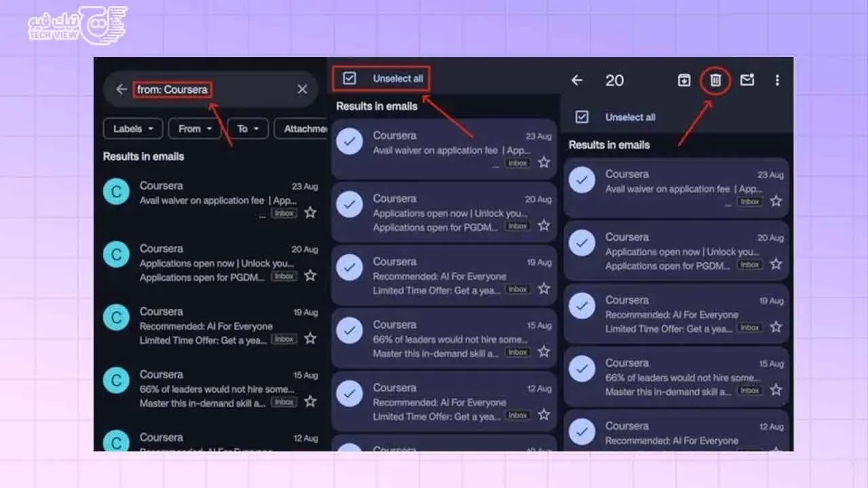Star the 19 Aug email in right panel

[776, 327]
